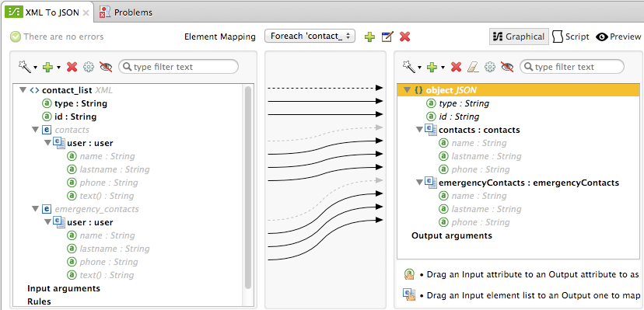This screenshot has width=644, height=310.
Task: Select 'id : String' in the input tree
Action: 75,117
